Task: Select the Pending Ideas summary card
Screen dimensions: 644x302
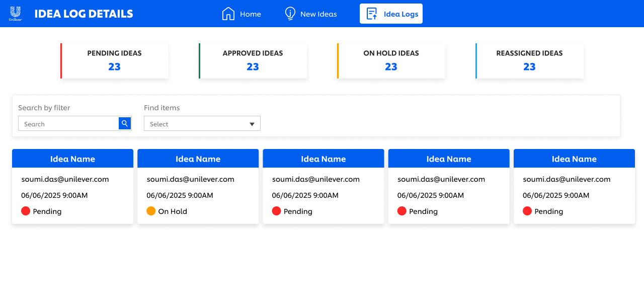Action: (115, 61)
